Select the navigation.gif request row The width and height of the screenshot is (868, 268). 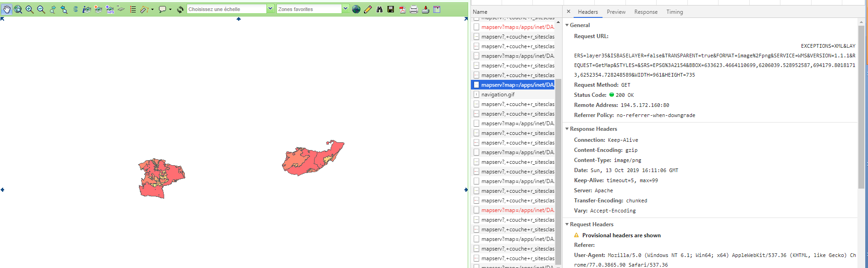(513, 95)
